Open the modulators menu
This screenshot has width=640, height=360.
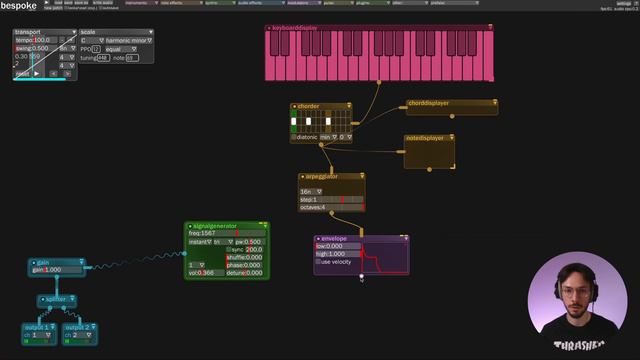304,3
